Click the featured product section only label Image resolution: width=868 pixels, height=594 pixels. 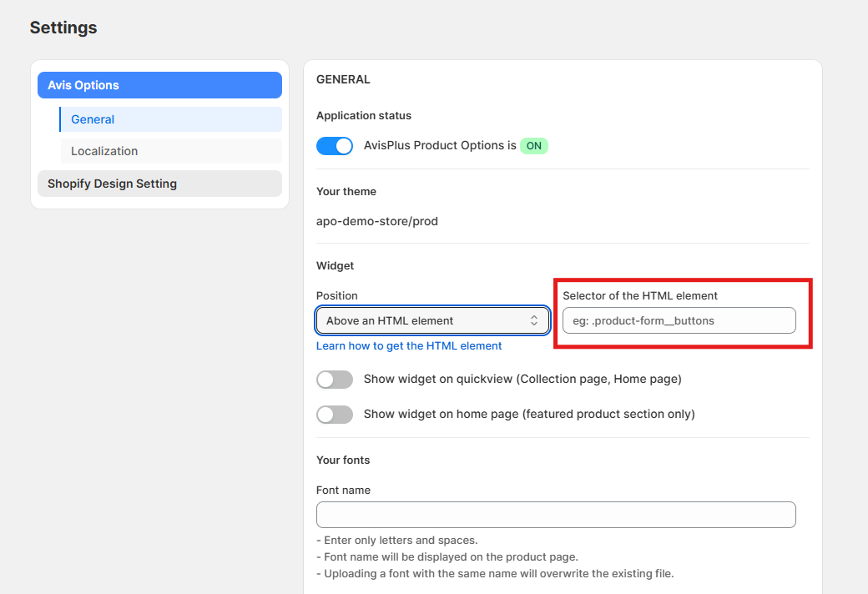coord(529,414)
